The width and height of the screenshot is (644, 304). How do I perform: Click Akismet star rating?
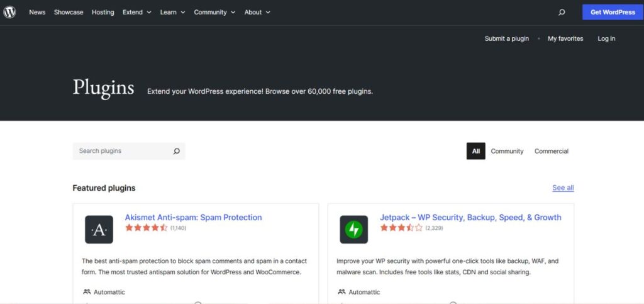pos(146,228)
